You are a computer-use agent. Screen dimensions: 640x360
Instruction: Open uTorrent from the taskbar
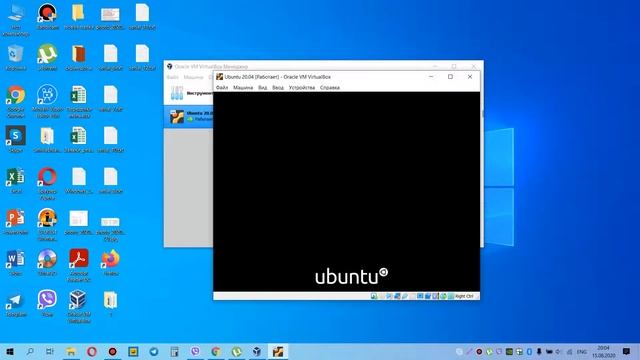tap(237, 351)
